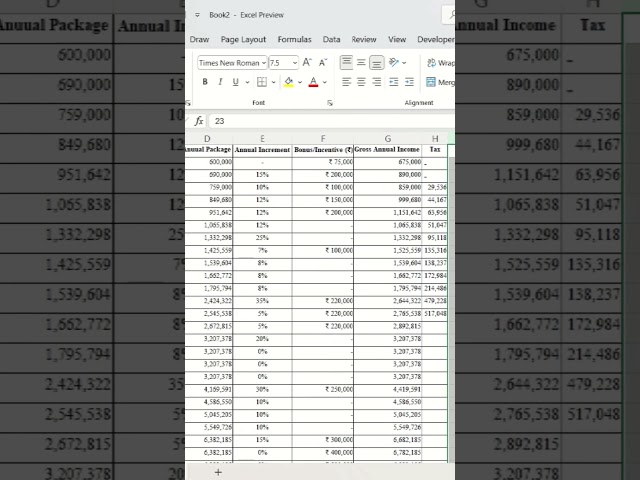
Task: Select package cell 951,642
Action: point(209,213)
